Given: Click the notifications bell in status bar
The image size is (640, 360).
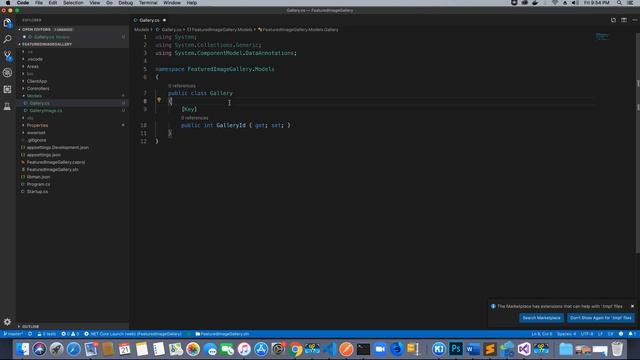Looking at the screenshot, I should 632,334.
